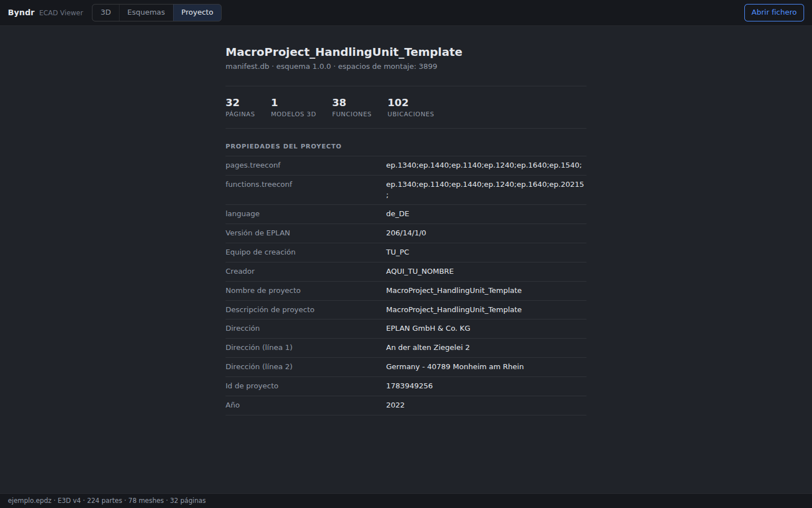Select the 38 FUNCIONES statistic
812x508 pixels.
pos(352,107)
